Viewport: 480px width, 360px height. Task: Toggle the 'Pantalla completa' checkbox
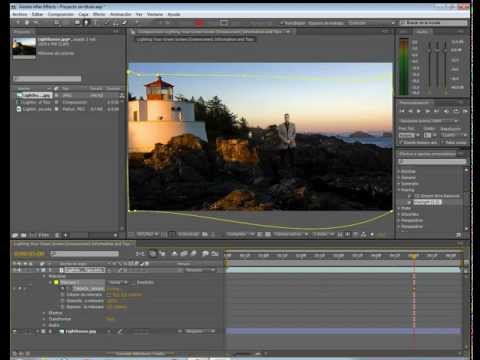pyautogui.click(x=442, y=142)
